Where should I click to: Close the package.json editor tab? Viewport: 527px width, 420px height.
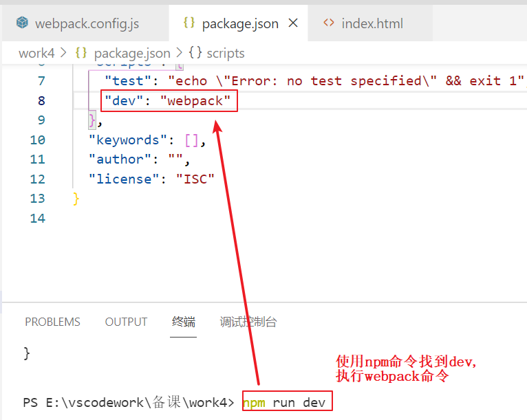pyautogui.click(x=292, y=23)
